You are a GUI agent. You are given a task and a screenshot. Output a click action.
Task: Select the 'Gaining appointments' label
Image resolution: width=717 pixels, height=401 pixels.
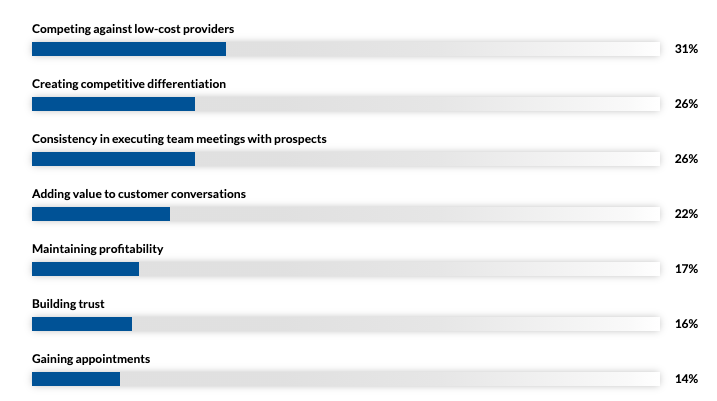(91, 359)
